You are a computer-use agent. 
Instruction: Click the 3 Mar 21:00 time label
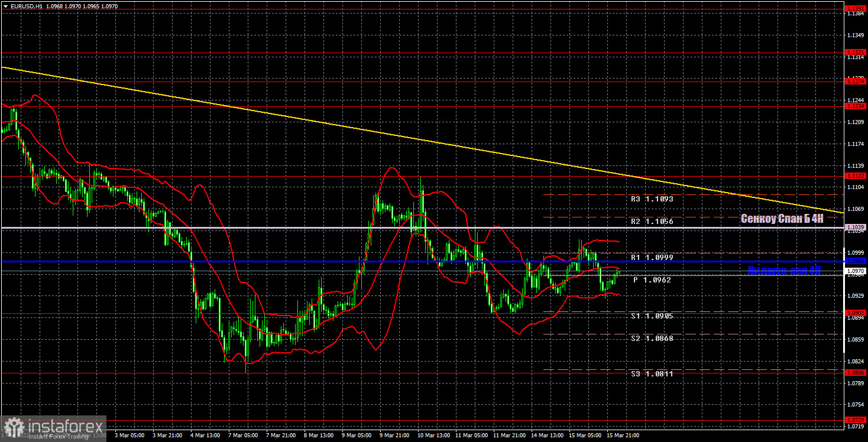(x=167, y=435)
